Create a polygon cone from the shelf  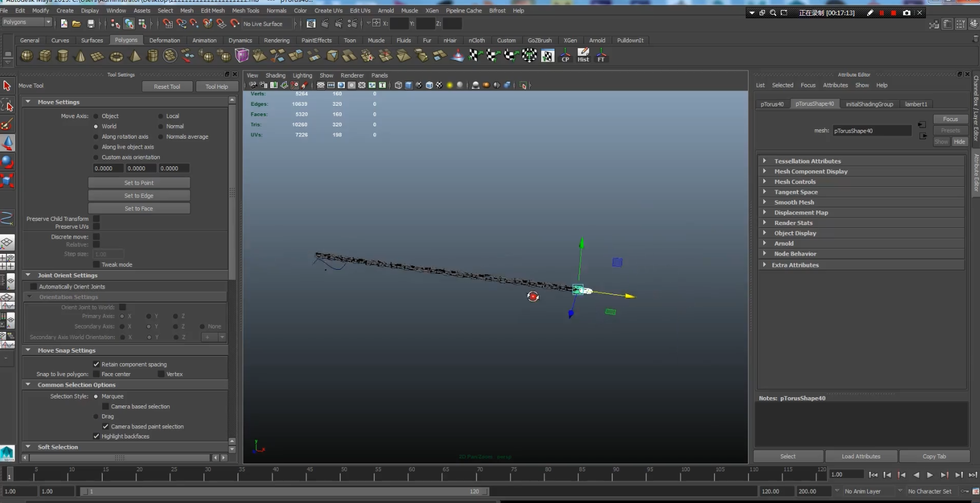point(80,56)
